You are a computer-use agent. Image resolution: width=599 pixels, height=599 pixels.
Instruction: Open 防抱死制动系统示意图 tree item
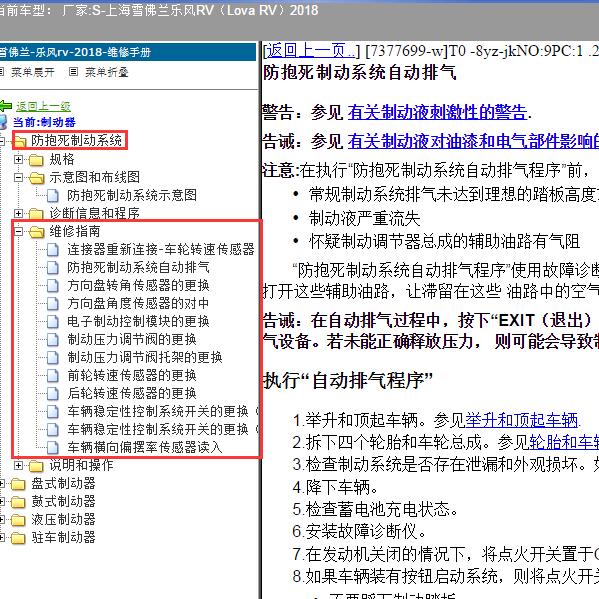pyautogui.click(x=132, y=195)
